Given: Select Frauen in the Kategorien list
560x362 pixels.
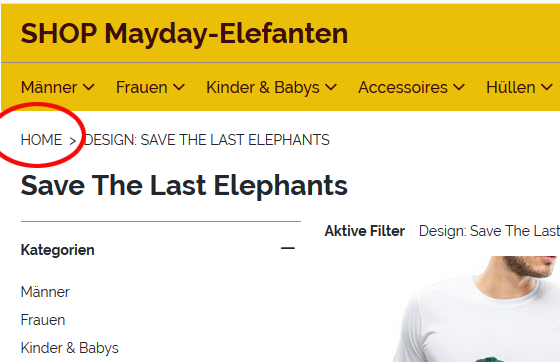Looking at the screenshot, I should click(x=43, y=320).
